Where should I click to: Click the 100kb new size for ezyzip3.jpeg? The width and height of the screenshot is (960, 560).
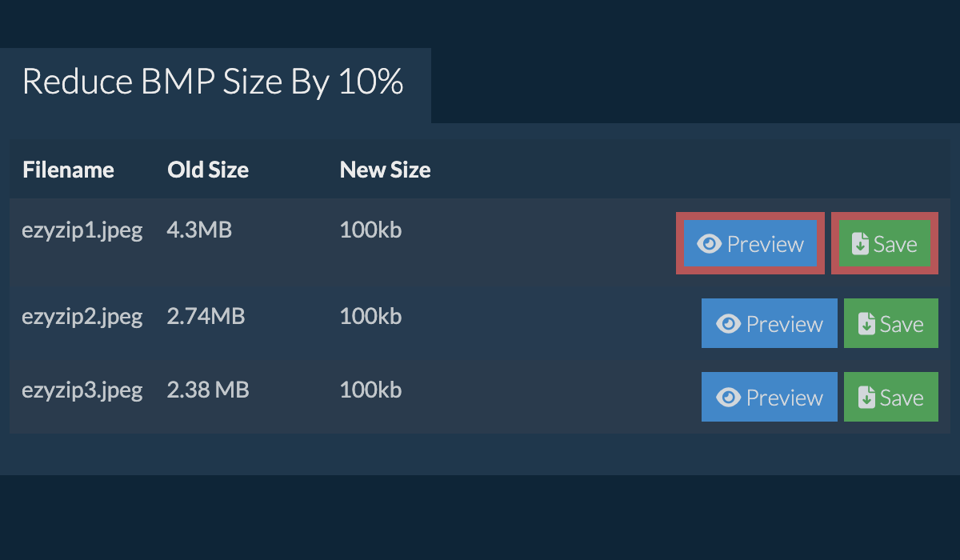(370, 390)
